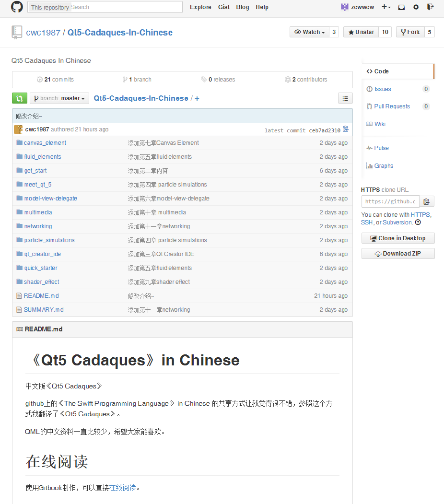Click the qt_creator_ide folder icon
444x504 pixels.
point(20,254)
